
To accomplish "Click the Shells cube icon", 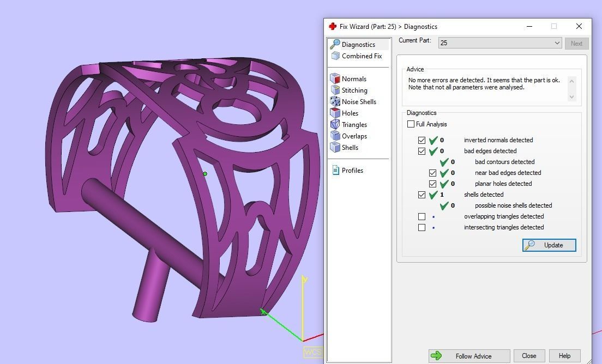I will pyautogui.click(x=335, y=147).
